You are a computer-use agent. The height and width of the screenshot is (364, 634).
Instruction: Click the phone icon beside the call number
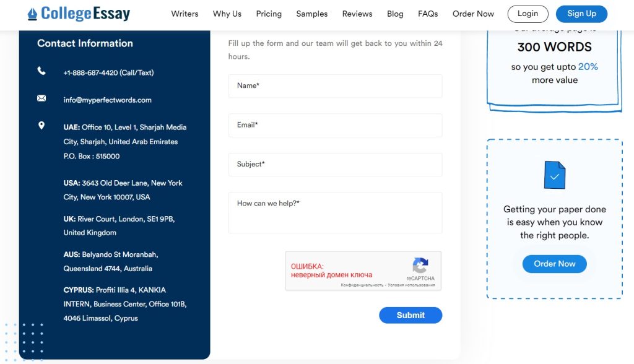point(41,71)
